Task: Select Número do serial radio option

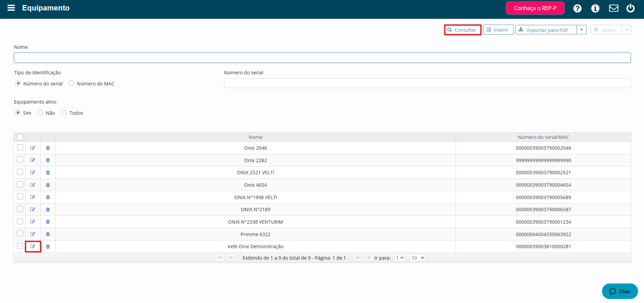Action: click(x=18, y=83)
